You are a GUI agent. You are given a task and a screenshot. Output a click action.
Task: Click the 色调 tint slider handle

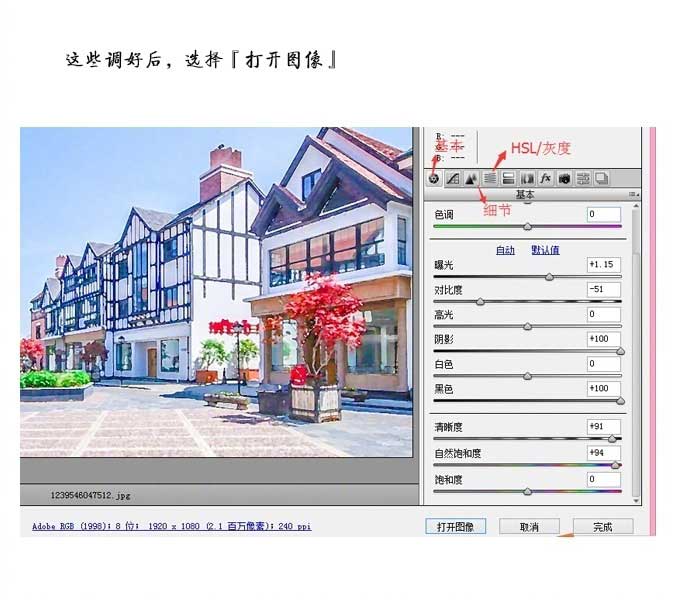[x=527, y=226]
